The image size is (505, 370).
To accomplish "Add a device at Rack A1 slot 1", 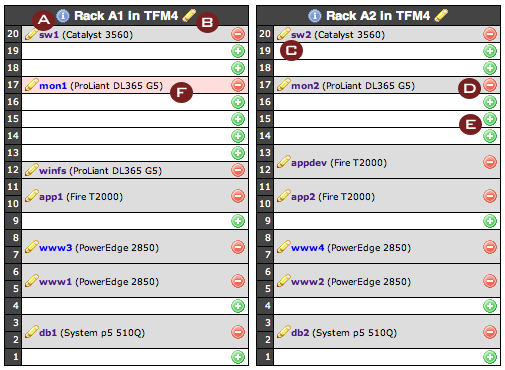I will [238, 357].
